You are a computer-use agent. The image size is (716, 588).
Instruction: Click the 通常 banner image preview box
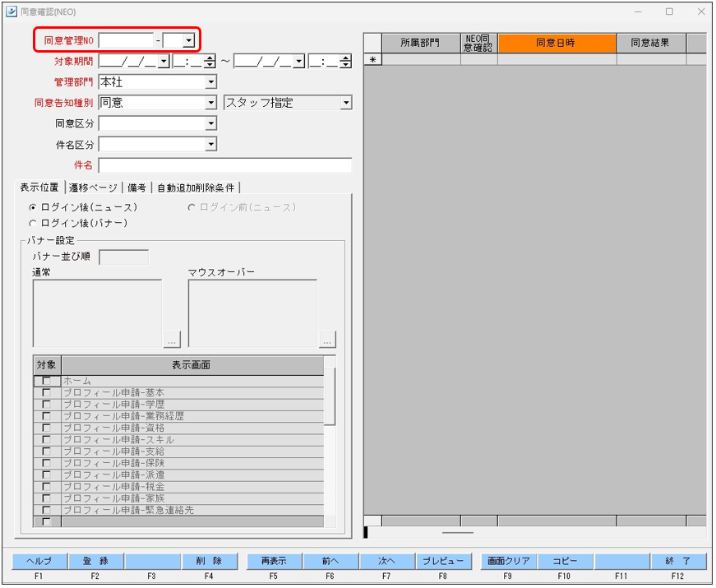(x=97, y=313)
